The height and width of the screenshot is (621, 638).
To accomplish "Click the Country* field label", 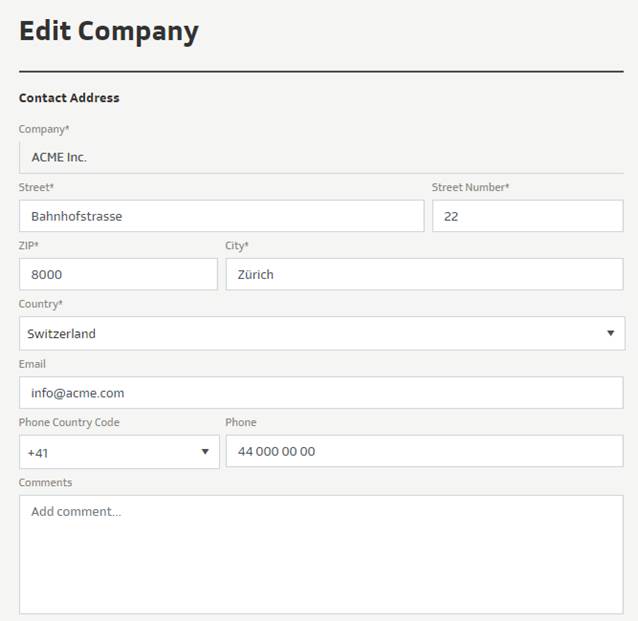I will click(40, 304).
